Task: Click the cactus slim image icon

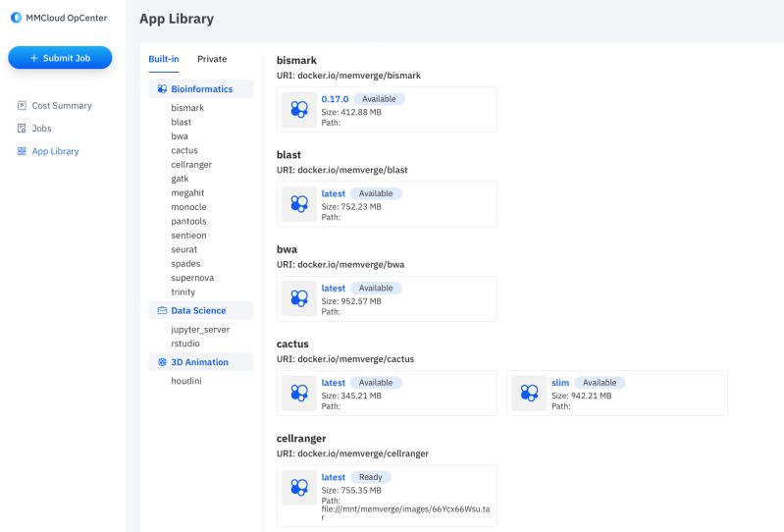Action: click(529, 393)
